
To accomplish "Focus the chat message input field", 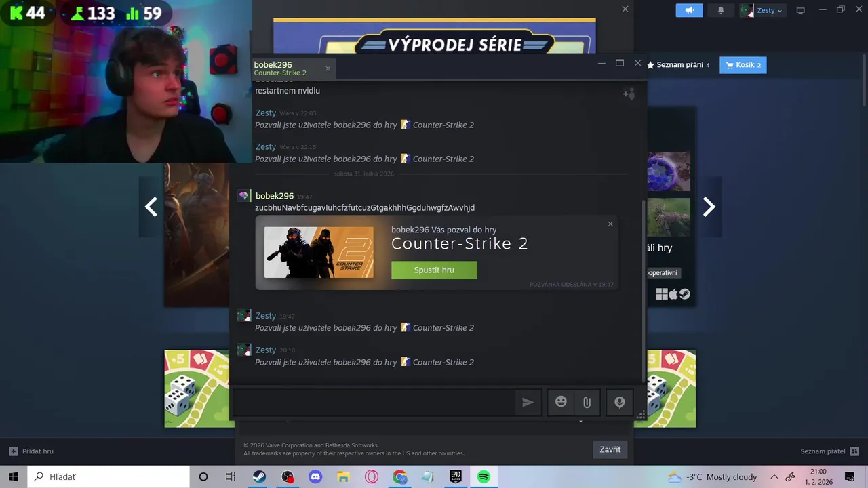I will (374, 402).
